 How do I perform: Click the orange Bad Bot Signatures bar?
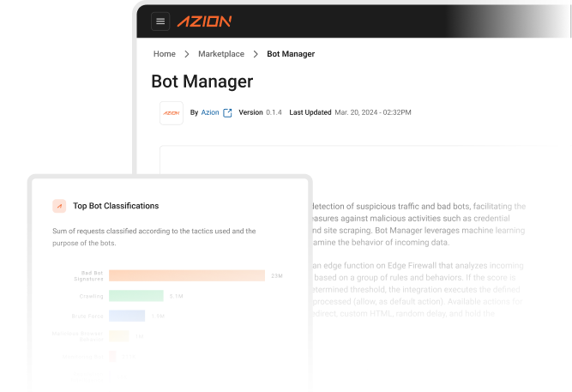coord(187,275)
